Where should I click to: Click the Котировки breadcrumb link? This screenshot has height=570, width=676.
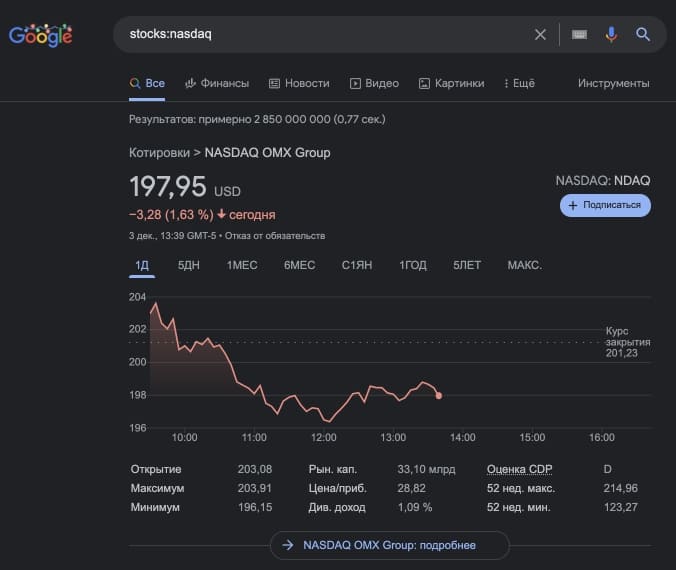point(159,153)
